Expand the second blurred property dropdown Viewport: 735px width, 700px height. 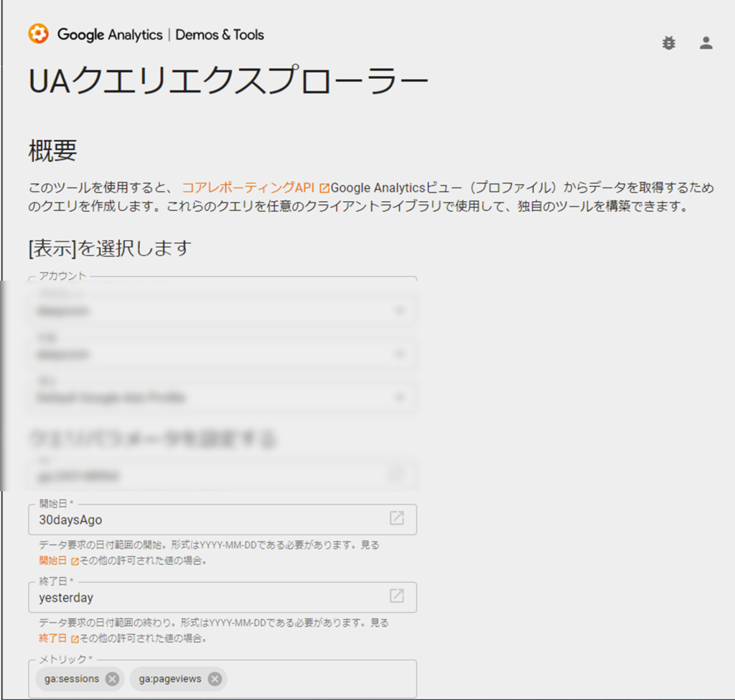(399, 354)
